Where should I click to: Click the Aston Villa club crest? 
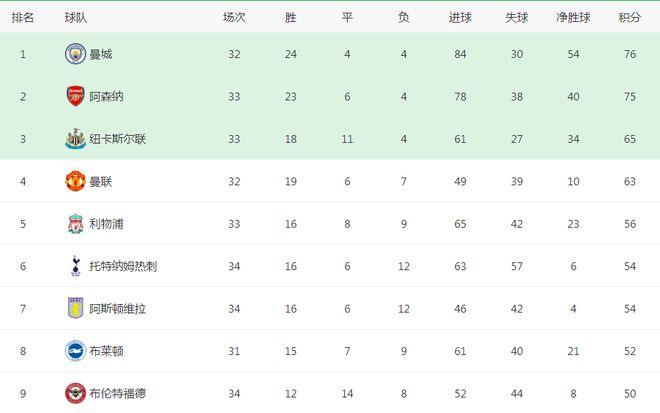click(75, 308)
